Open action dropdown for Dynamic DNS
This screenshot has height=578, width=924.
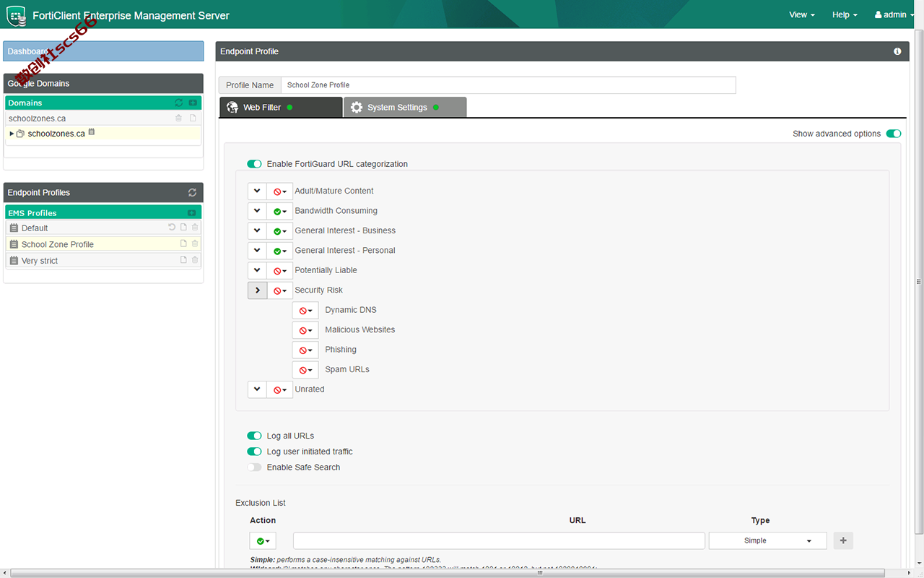point(305,310)
